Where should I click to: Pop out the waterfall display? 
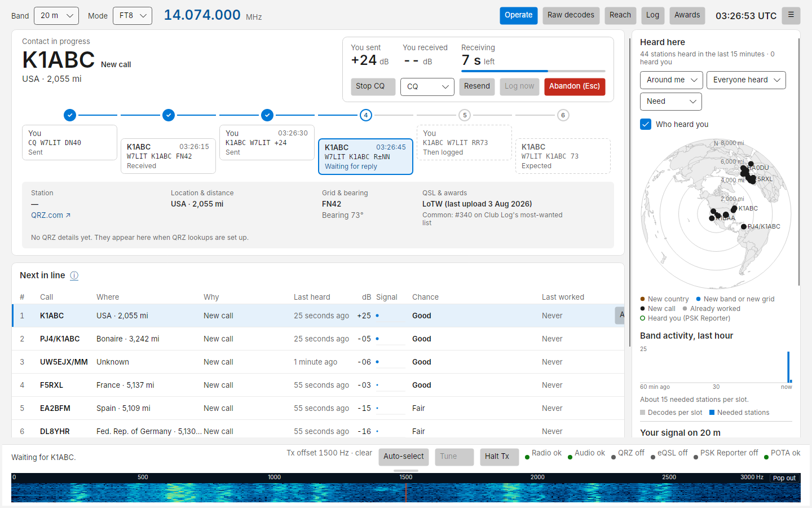[x=784, y=478]
